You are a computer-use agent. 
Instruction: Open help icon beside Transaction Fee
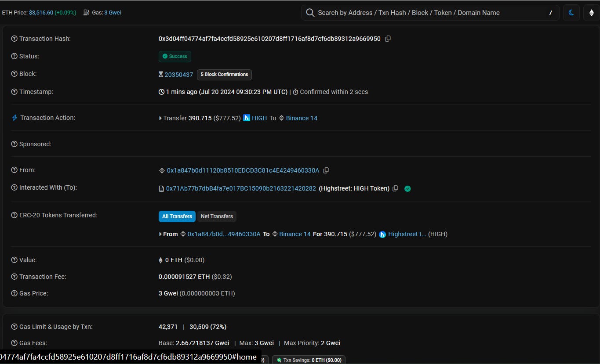[x=14, y=277]
